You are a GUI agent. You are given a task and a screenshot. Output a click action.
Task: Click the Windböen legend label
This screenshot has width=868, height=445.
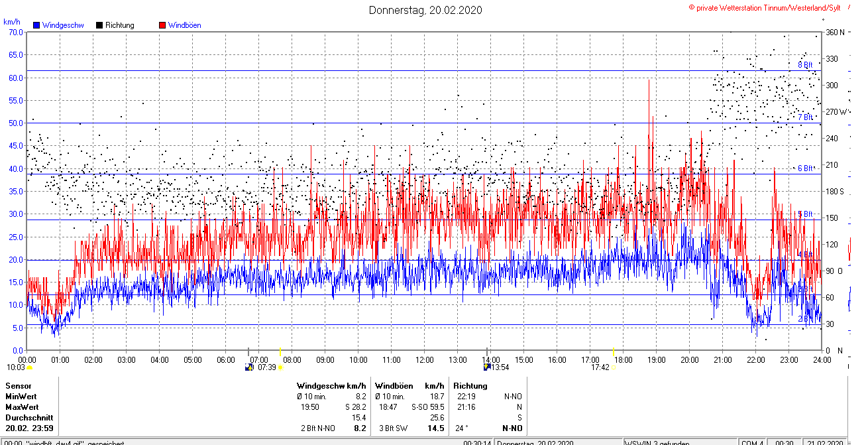click(x=185, y=25)
